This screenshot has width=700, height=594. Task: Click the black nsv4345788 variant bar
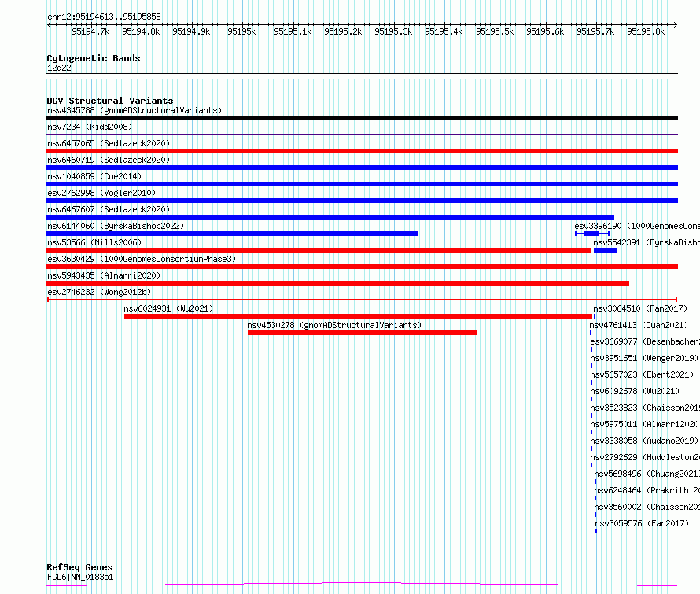pos(362,118)
